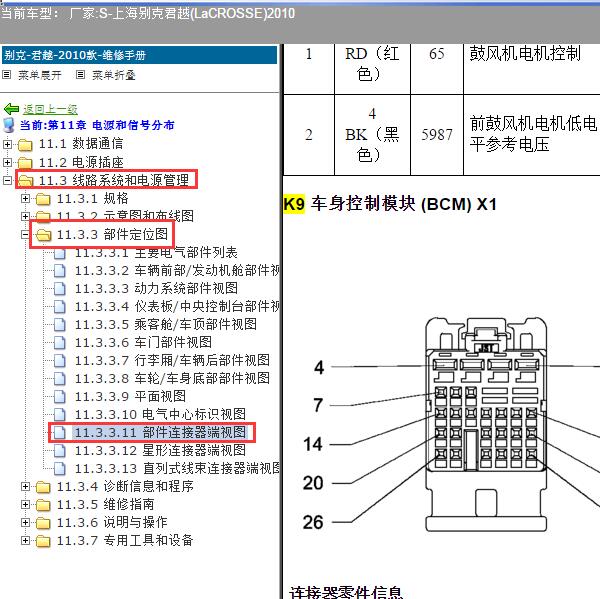This screenshot has width=600, height=599.
Task: Expand the 11.3.6 说明与操作 node
Action: click(25, 522)
